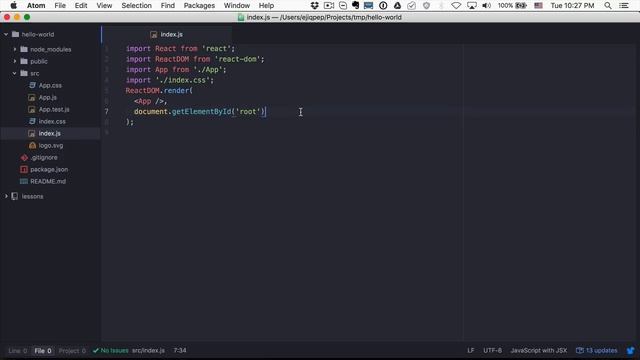This screenshot has height=360, width=640.
Task: Click the screen recording camera icon
Action: 329,5
